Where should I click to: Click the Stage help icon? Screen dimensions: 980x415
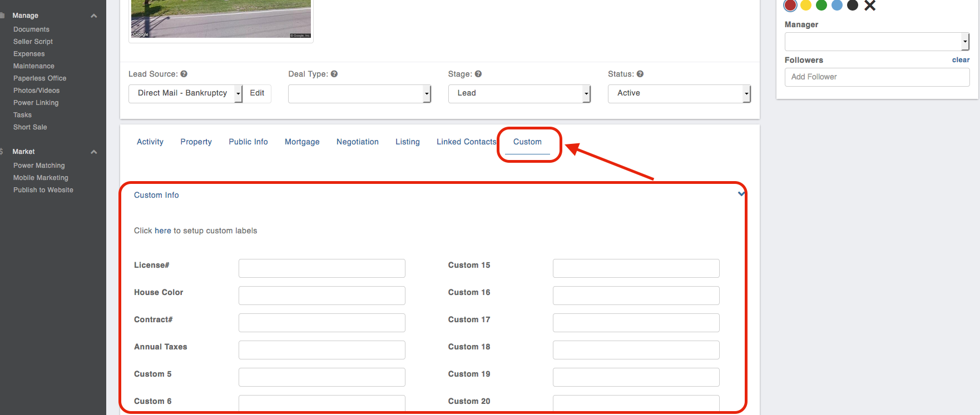point(478,74)
